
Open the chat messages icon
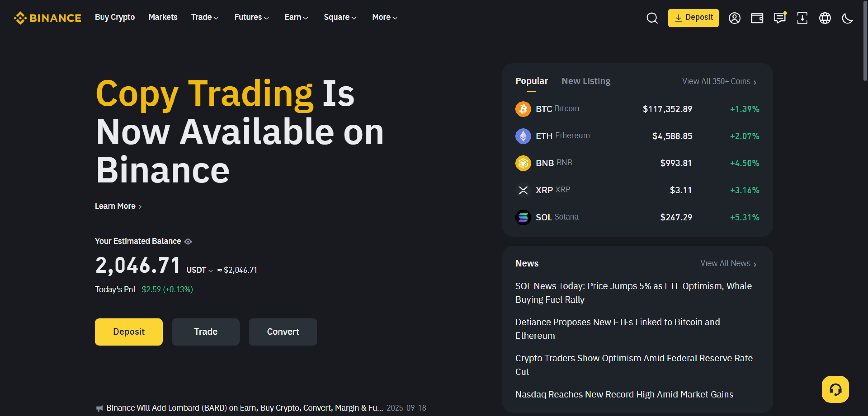coord(779,18)
